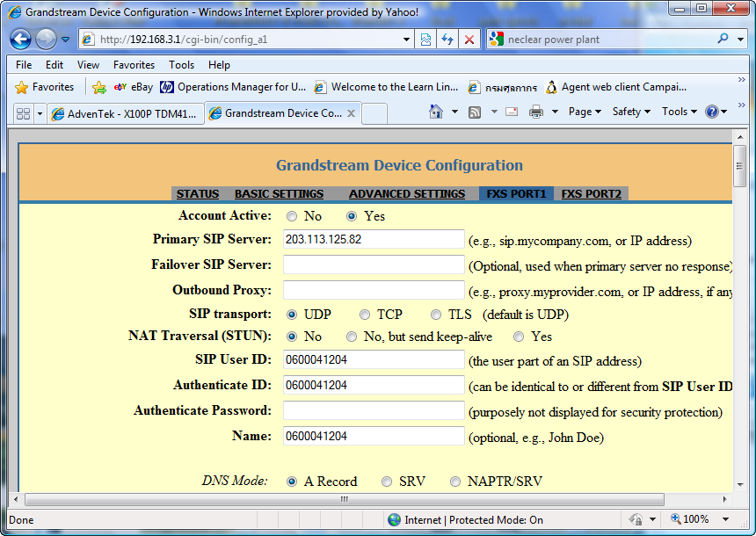The image size is (756, 536).
Task: Go to BASIC SETTINGS page
Action: [279, 194]
